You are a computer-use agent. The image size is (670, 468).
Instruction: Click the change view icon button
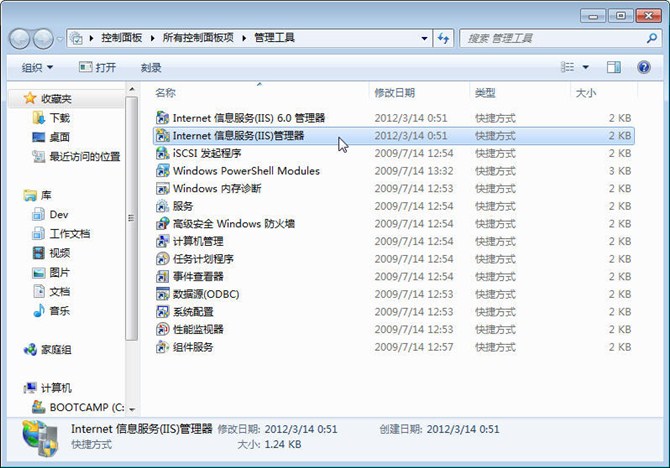point(567,67)
